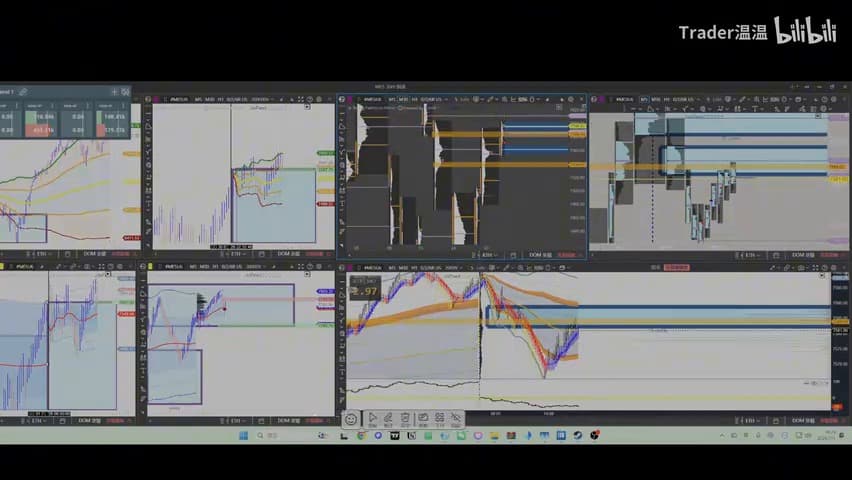The height and width of the screenshot is (480, 852).
Task: Click the globe icon in dark profile chart header
Action: coord(342,99)
